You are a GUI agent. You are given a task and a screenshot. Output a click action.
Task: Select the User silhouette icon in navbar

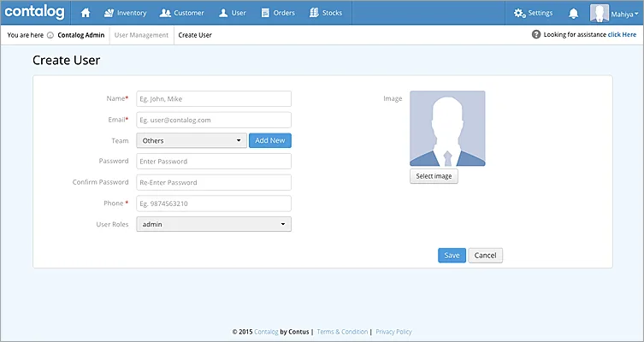(223, 13)
